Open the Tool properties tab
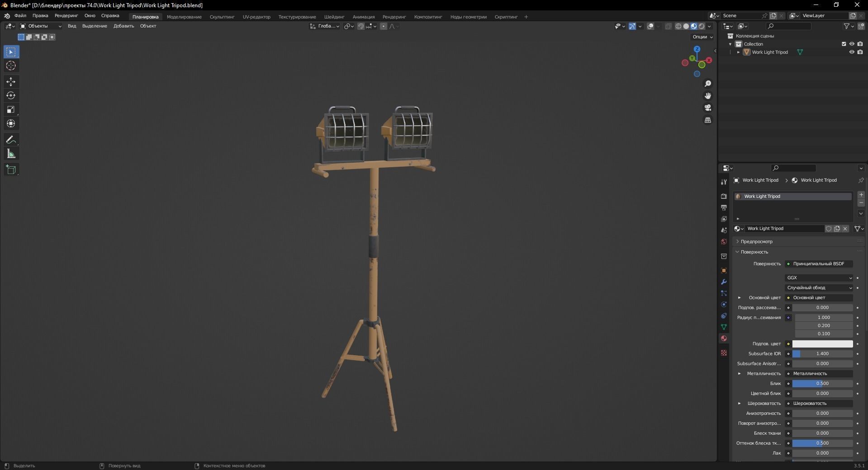This screenshot has width=868, height=470. (724, 182)
